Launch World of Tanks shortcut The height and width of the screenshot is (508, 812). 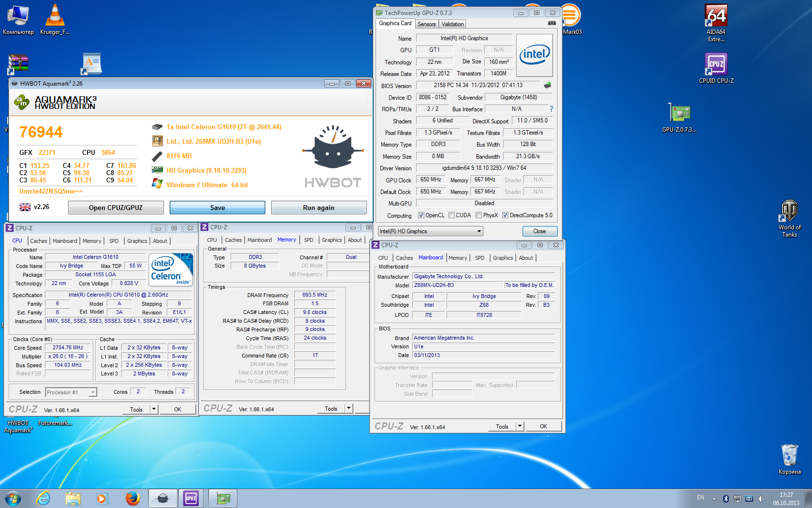(x=789, y=218)
